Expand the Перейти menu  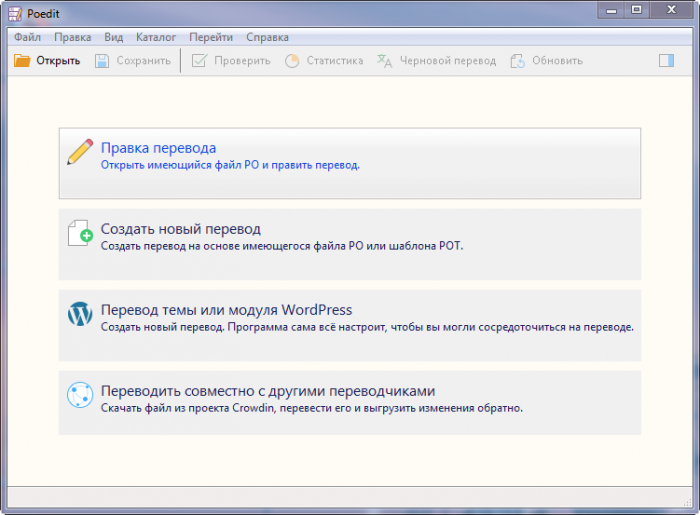pyautogui.click(x=210, y=37)
